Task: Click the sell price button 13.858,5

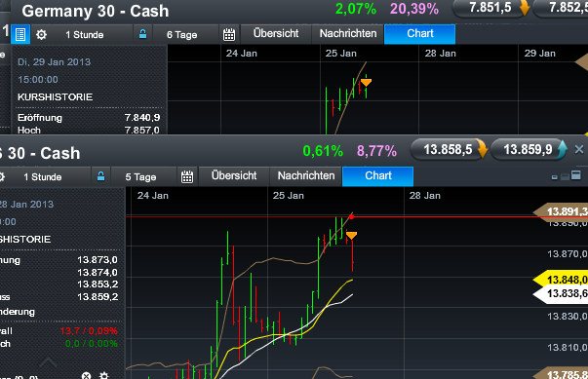Action: pos(449,150)
